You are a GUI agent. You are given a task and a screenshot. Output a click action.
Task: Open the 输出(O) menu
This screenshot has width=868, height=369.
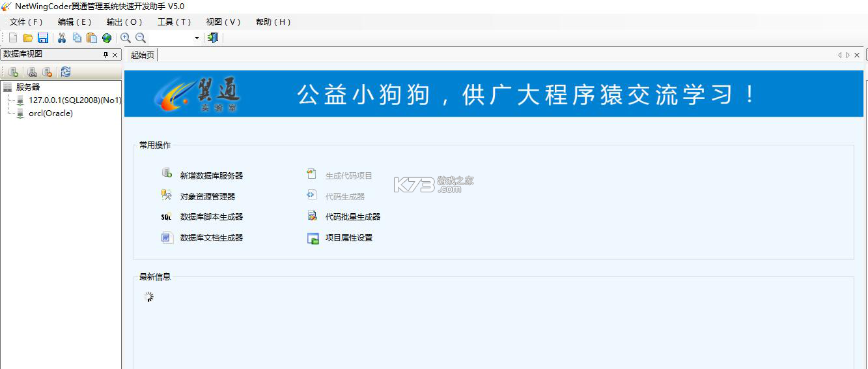pyautogui.click(x=124, y=22)
